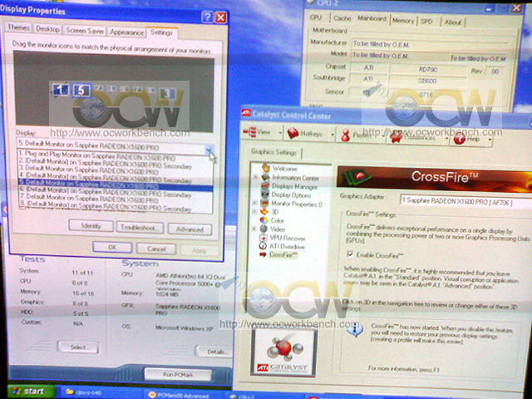Expand the 3D tree node
532x399 pixels.
click(x=254, y=211)
